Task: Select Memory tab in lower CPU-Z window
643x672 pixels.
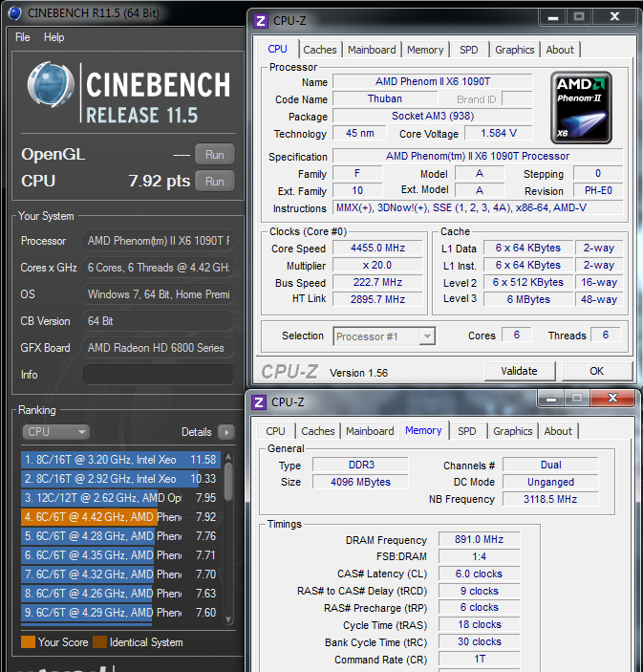Action: [423, 430]
